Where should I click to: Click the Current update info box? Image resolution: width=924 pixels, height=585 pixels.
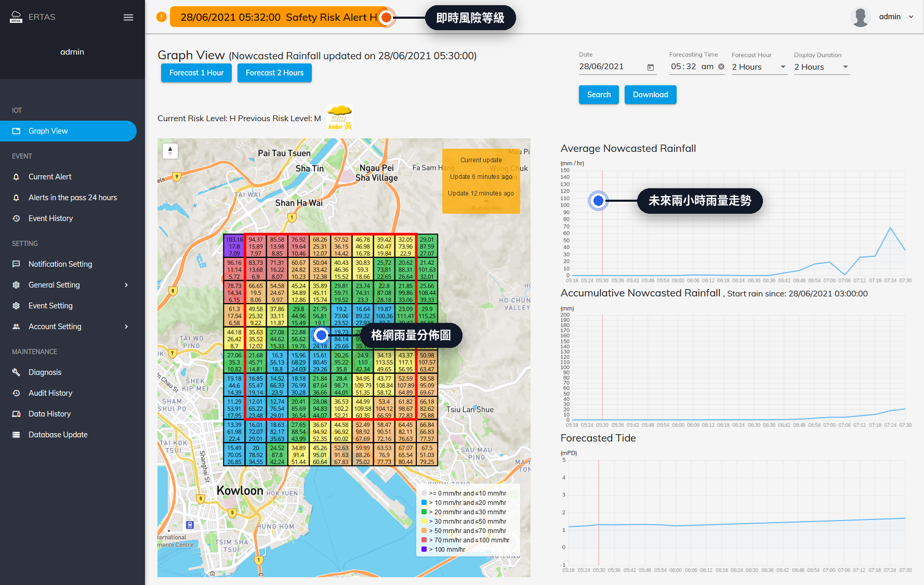481,181
